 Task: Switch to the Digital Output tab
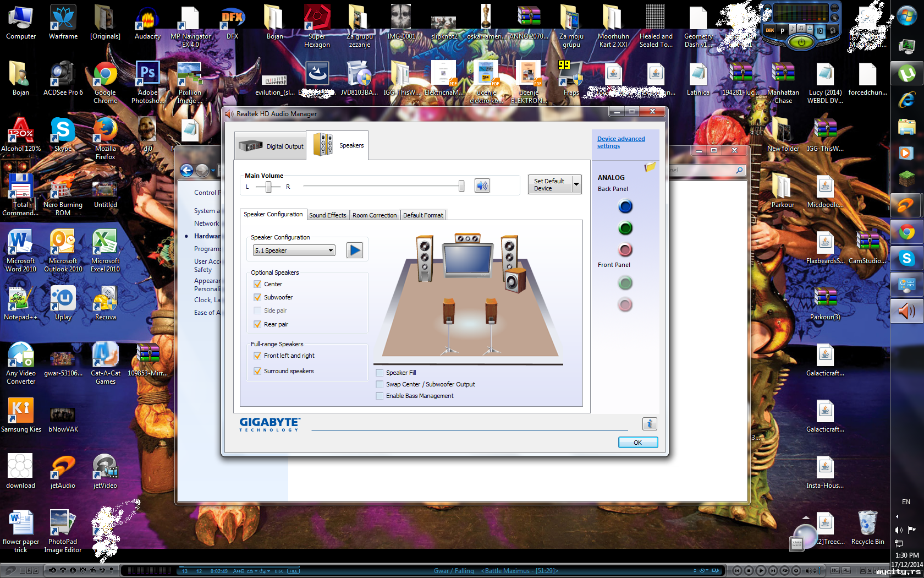[270, 146]
